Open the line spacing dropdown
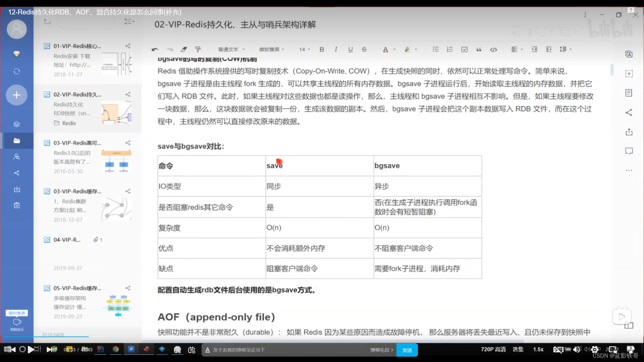644x362 pixels. point(566,50)
